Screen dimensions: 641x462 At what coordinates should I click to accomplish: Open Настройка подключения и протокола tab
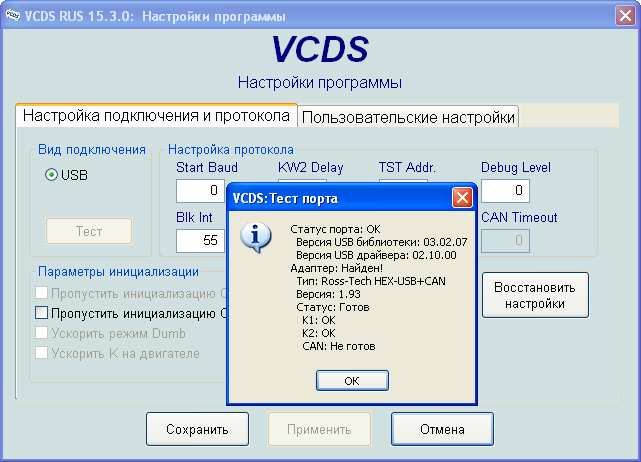pos(156,116)
